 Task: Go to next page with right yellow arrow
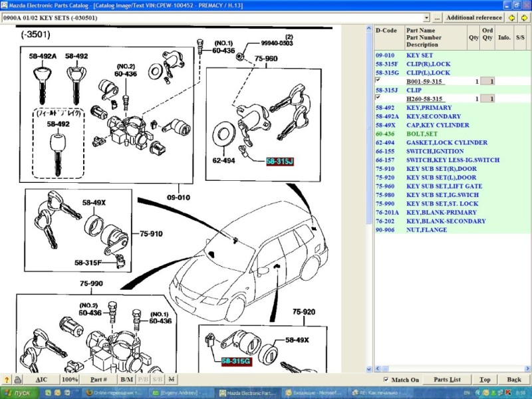(524, 18)
